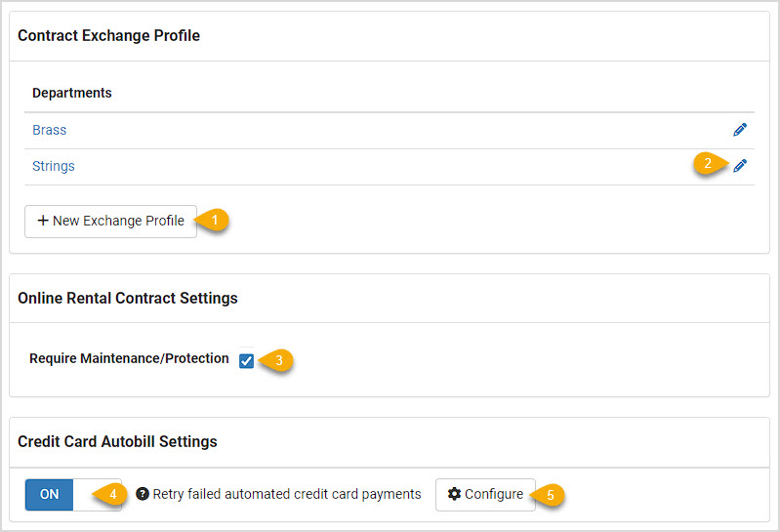
Task: Turn off the autobill retry ON switch
Action: click(x=73, y=494)
